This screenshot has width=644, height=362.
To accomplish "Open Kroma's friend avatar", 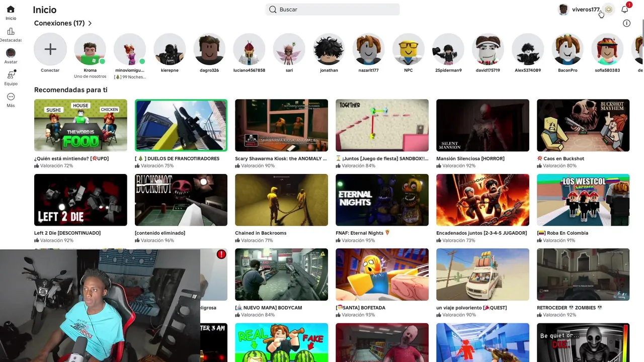I will coord(90,49).
